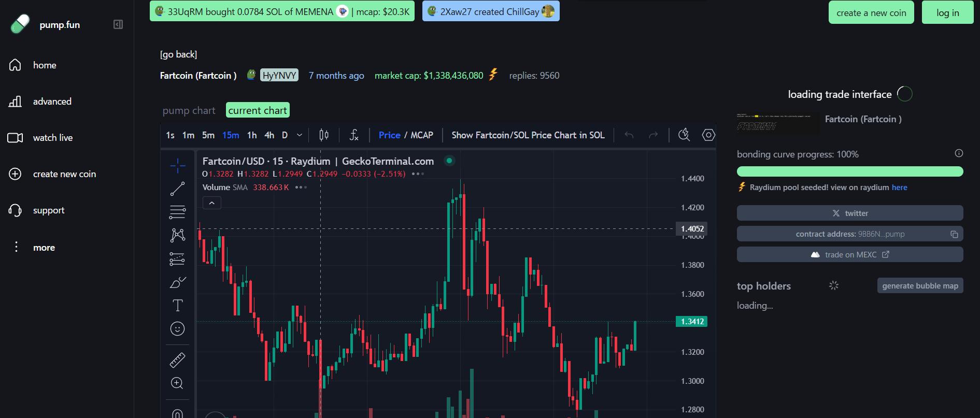Click create a new coin button

coord(871,12)
